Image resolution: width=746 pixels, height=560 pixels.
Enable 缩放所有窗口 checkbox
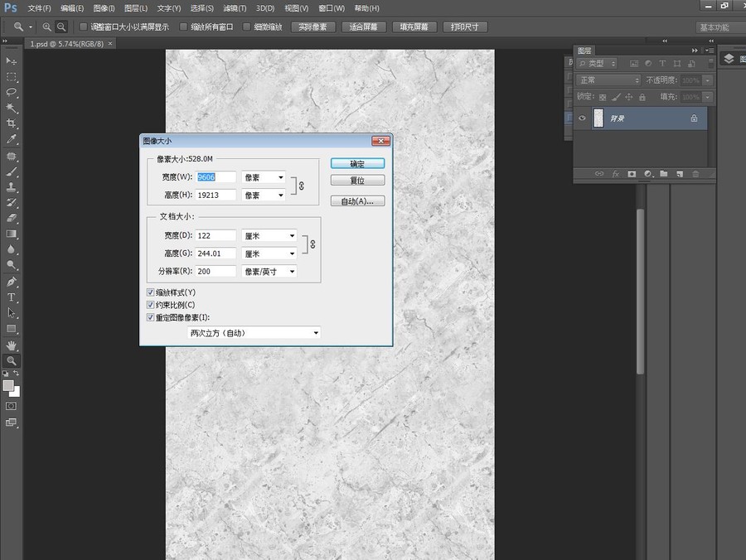tap(183, 27)
